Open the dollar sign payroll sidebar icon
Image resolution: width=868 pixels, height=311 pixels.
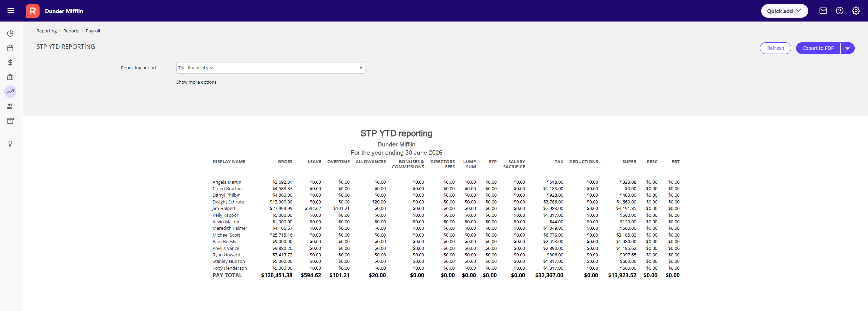(10, 62)
